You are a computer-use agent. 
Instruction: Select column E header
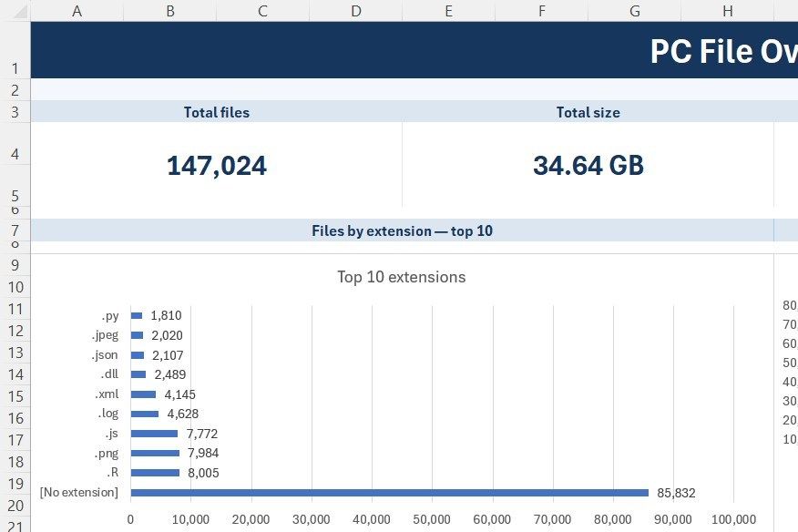click(448, 11)
